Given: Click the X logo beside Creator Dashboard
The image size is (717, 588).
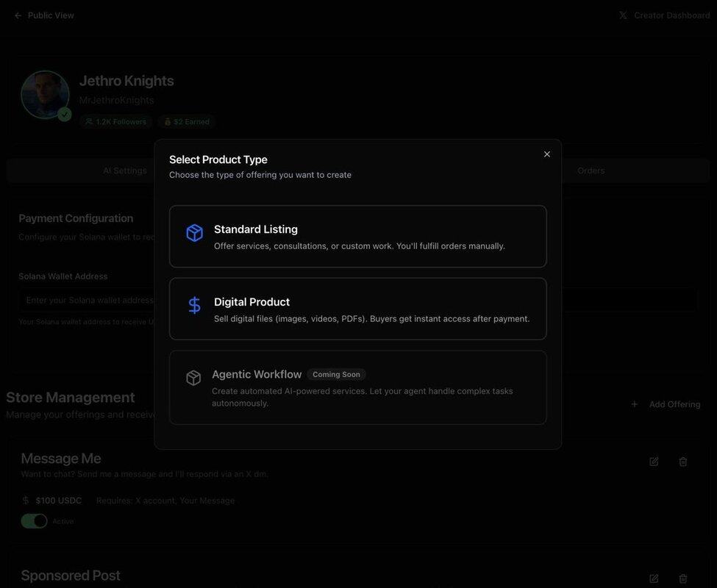Looking at the screenshot, I should pyautogui.click(x=623, y=15).
